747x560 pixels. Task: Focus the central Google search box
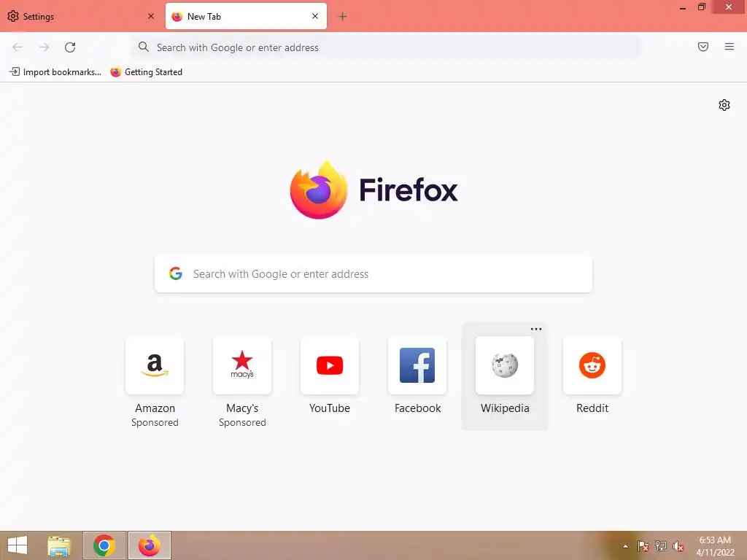(373, 274)
